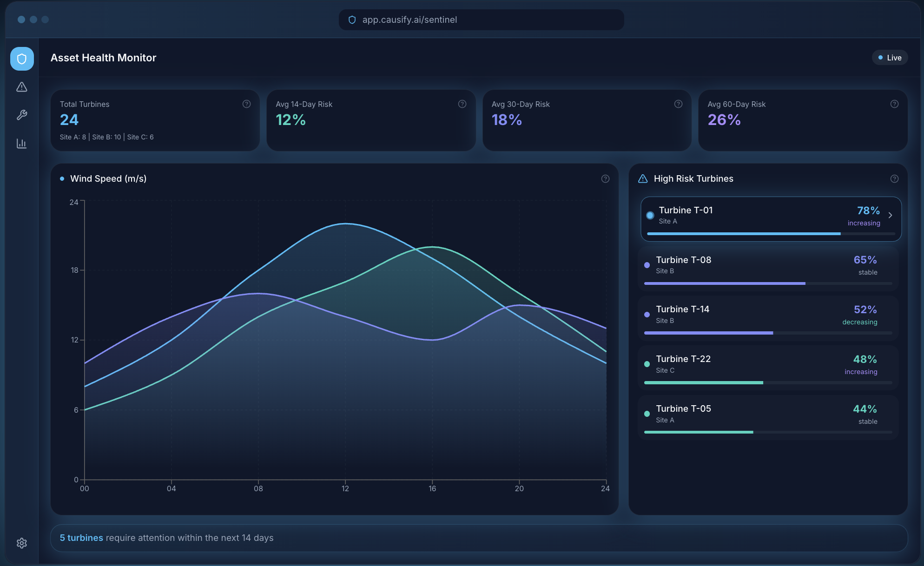The image size is (924, 566).
Task: Open the alerts triangle sidebar icon
Action: pyautogui.click(x=22, y=87)
